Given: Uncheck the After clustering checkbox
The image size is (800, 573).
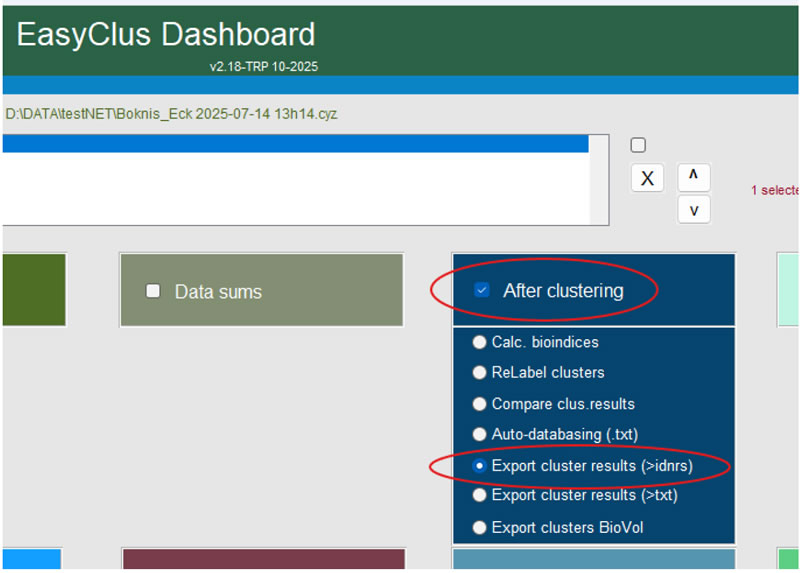Looking at the screenshot, I should coord(482,291).
